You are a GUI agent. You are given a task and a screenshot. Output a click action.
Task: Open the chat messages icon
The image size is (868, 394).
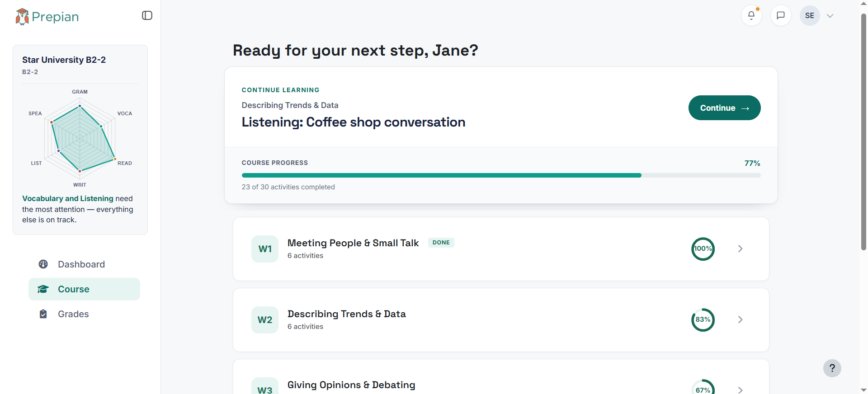coord(781,15)
